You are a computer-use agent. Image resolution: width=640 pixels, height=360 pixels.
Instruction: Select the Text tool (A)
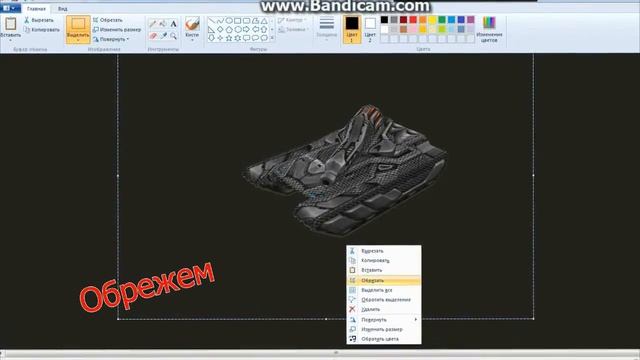(x=173, y=24)
